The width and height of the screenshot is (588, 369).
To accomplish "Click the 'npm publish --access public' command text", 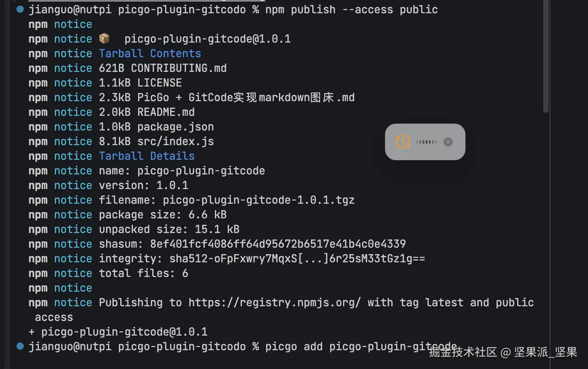I will 352,10.
